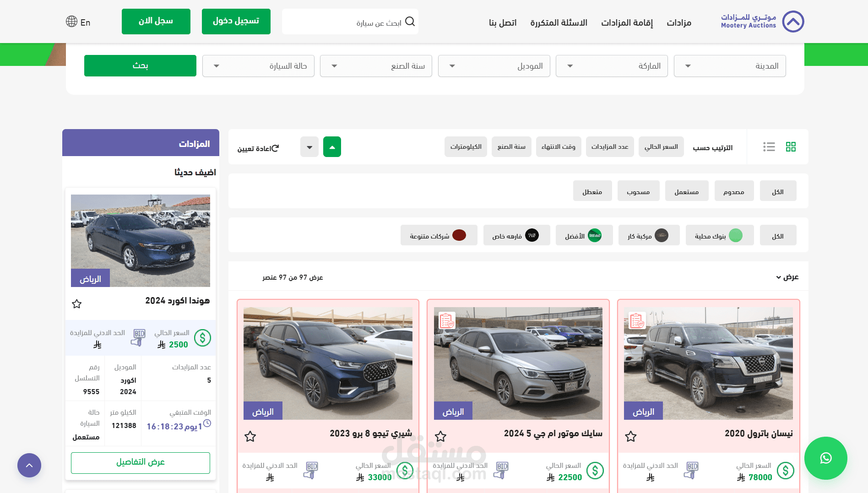Click اعادة تعيين to reset filters
868x493 pixels.
258,148
